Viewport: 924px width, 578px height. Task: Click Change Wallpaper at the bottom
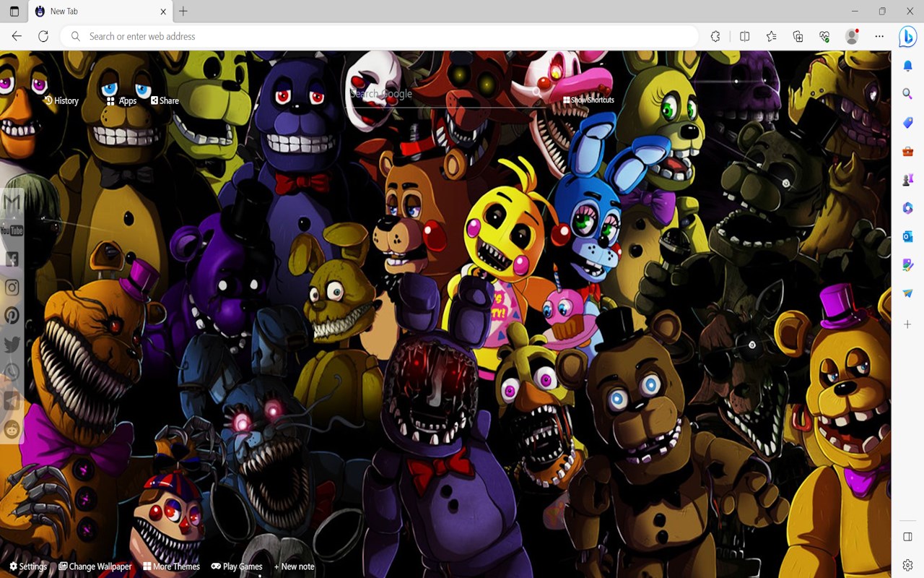[x=95, y=566]
